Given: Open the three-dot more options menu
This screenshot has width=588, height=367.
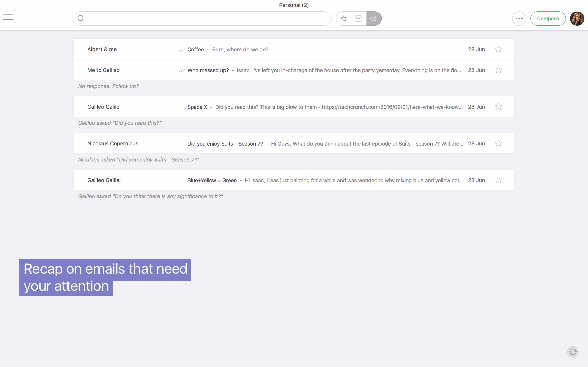Looking at the screenshot, I should (519, 18).
